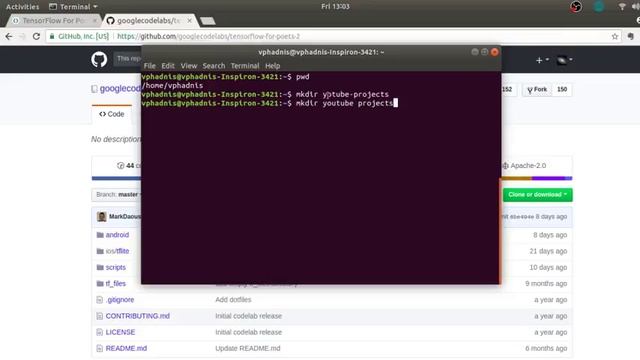
Task: Open the .gitignore file
Action: [x=120, y=300]
